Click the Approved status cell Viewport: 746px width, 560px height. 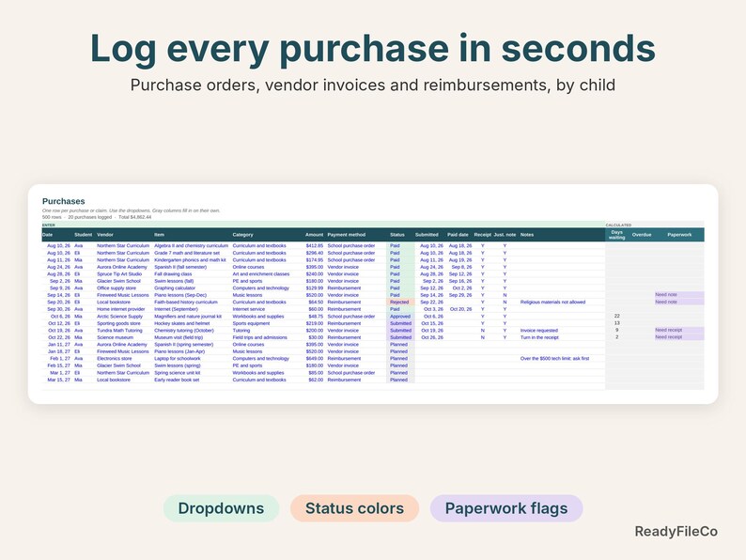400,317
